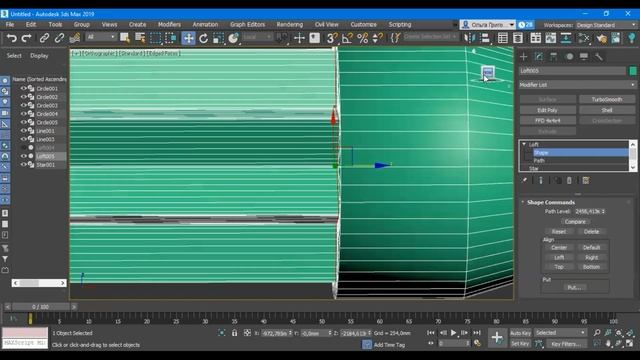Toggle Window/Crossing selection mode
The image size is (640, 360).
coord(170,38)
